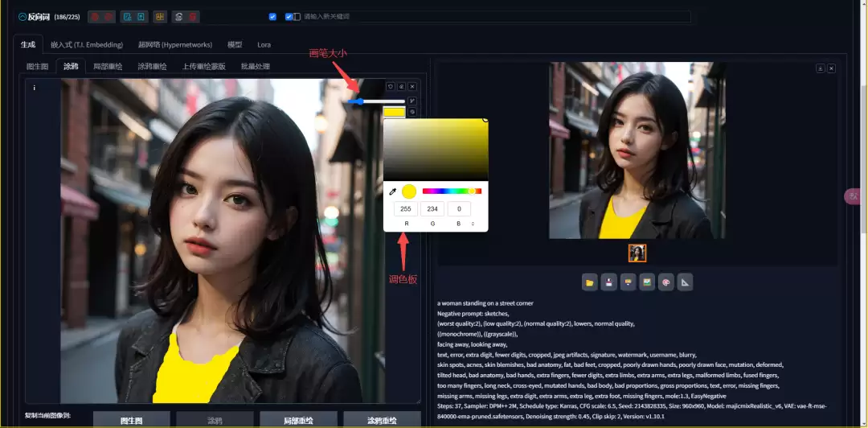The image size is (868, 428).
Task: Save the image with the floppy disk icon
Action: [609, 282]
